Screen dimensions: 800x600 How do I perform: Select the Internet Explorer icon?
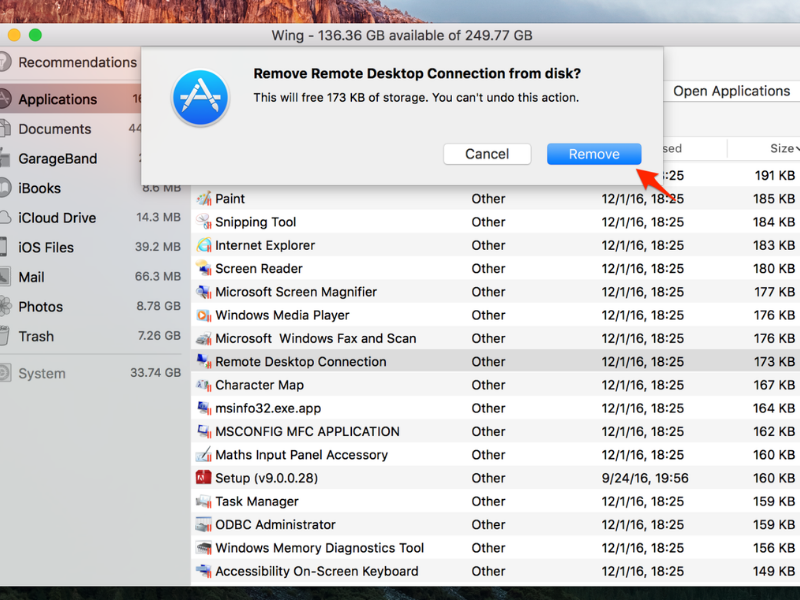[x=204, y=245]
